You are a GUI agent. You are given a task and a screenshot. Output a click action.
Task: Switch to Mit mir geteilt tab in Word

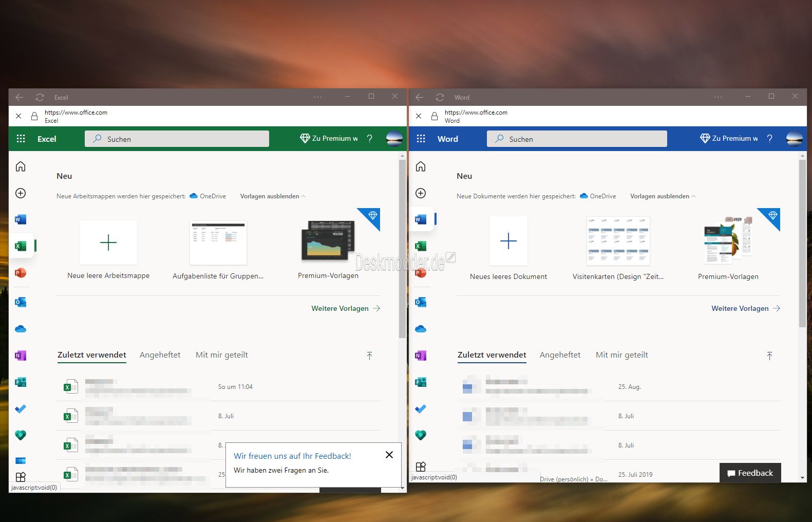(x=622, y=355)
